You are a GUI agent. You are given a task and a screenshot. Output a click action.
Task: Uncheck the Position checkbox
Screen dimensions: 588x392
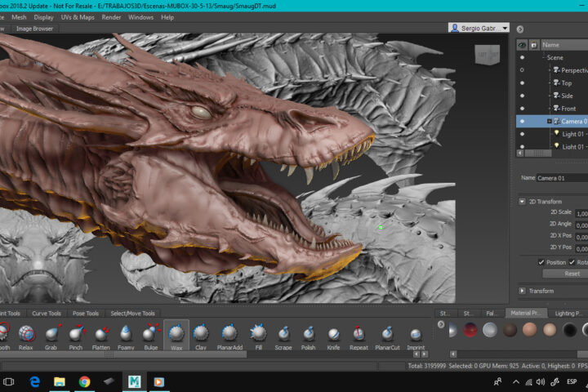(541, 262)
